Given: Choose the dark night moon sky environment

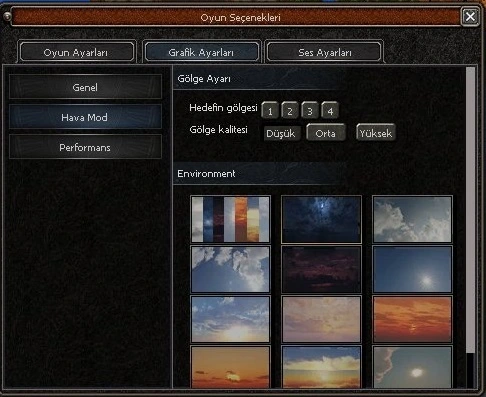Looking at the screenshot, I should click(321, 219).
